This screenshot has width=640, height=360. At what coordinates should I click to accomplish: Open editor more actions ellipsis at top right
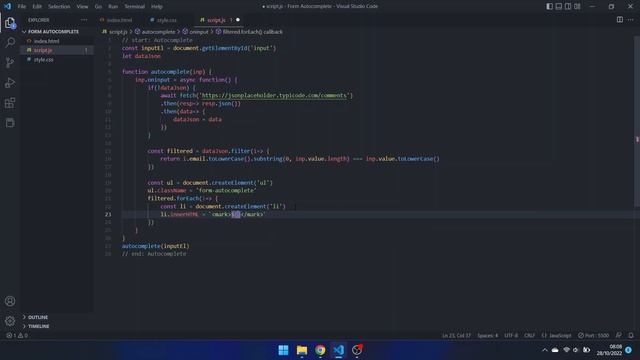[631, 20]
